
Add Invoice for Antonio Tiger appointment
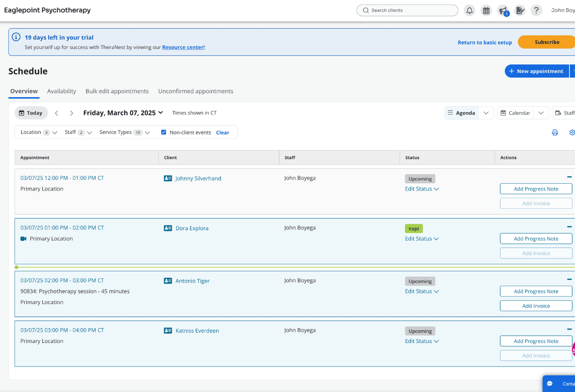(x=536, y=306)
